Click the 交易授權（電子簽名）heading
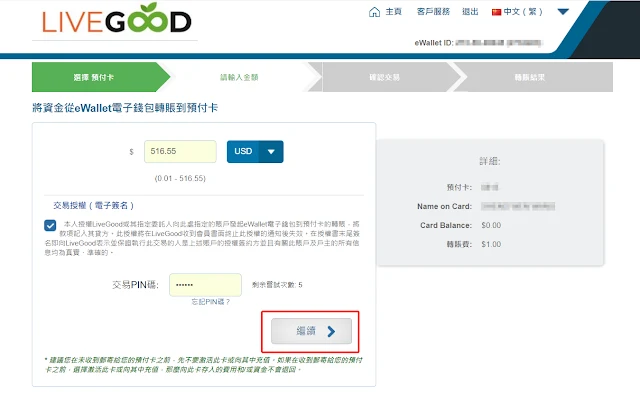640x394 pixels. point(93,205)
